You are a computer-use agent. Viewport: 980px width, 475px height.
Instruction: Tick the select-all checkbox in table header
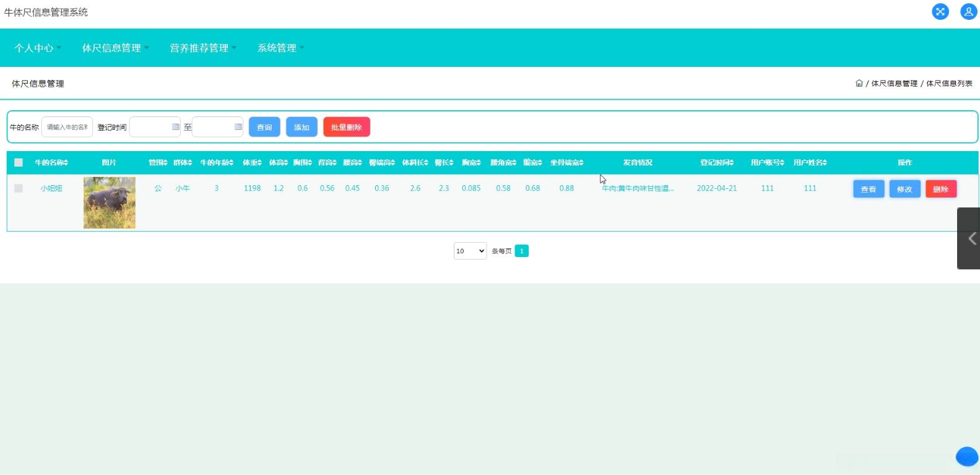coord(19,163)
